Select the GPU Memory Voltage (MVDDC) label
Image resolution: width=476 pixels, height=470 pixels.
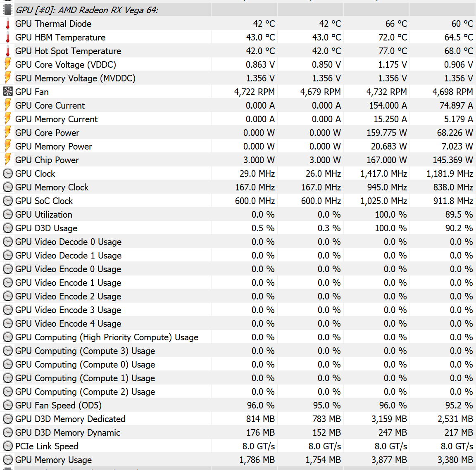pyautogui.click(x=75, y=78)
